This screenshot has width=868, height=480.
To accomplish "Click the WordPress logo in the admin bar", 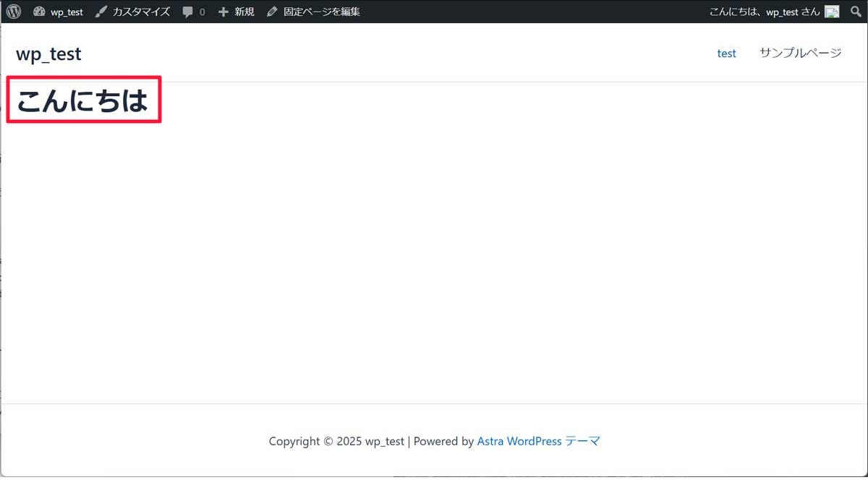I will 12,11.
